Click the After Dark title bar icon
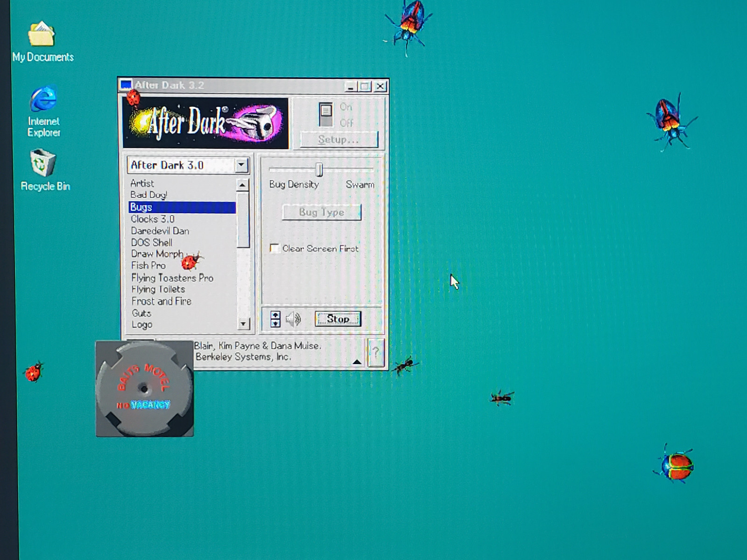Image resolution: width=747 pixels, height=560 pixels. click(x=126, y=85)
